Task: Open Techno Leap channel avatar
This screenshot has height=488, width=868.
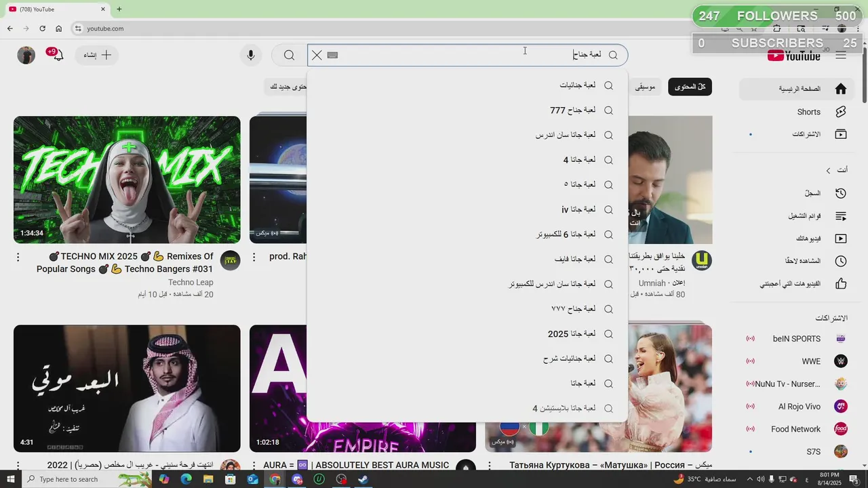Action: [x=231, y=261]
